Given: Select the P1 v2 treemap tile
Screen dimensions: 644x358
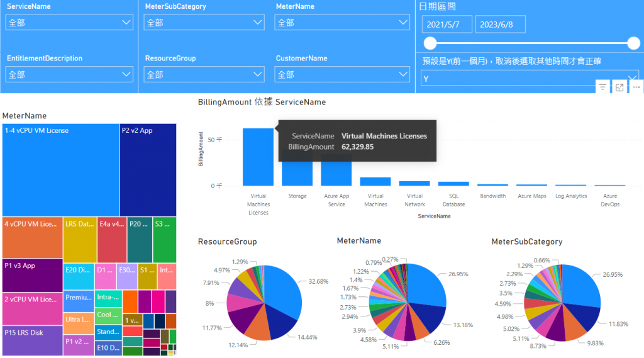Looking at the screenshot, I should (x=79, y=345).
